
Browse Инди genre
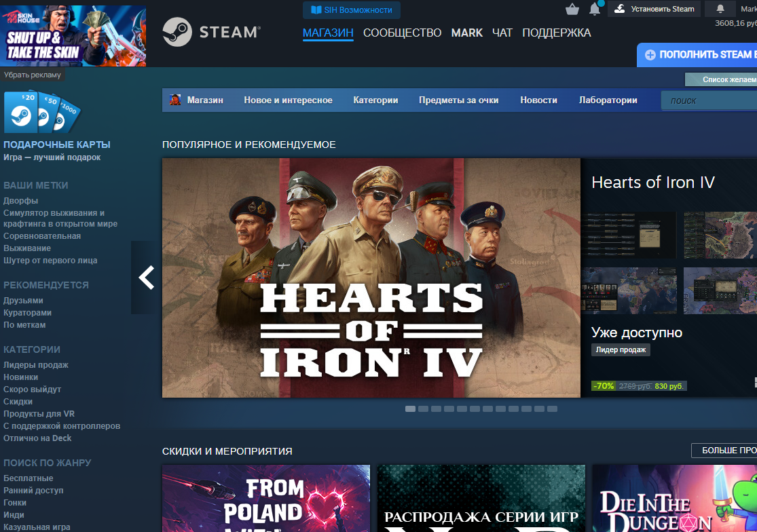(14, 515)
